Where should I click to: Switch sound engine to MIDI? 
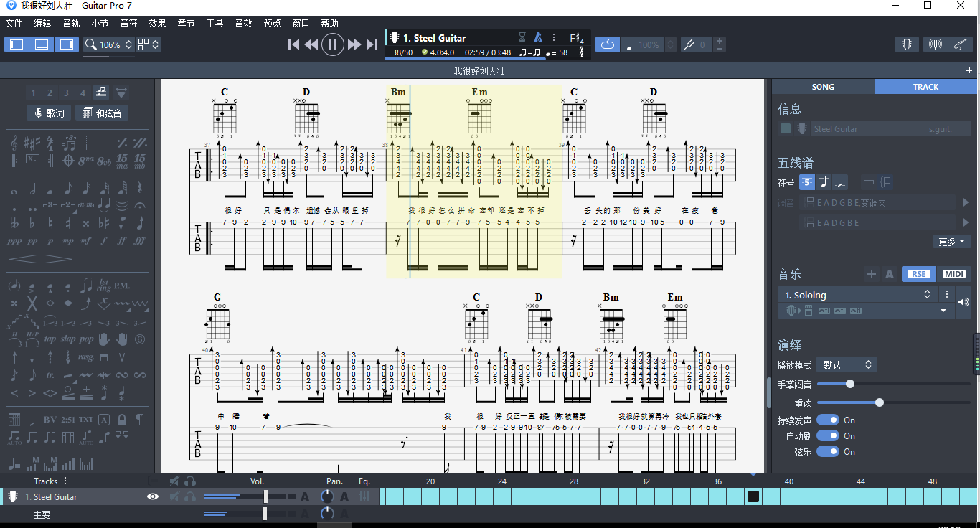pos(954,274)
